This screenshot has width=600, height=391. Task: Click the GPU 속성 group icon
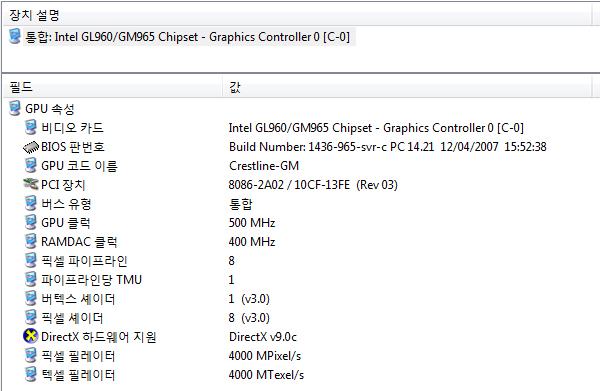[x=15, y=108]
